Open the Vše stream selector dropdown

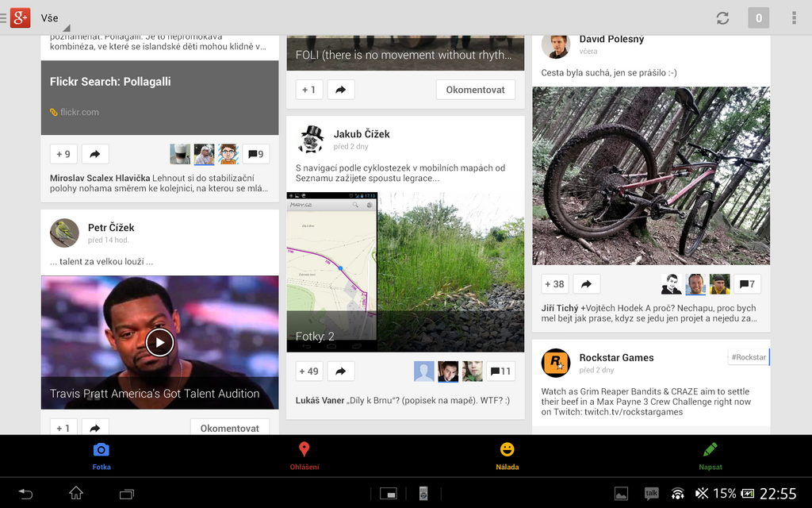pyautogui.click(x=49, y=17)
